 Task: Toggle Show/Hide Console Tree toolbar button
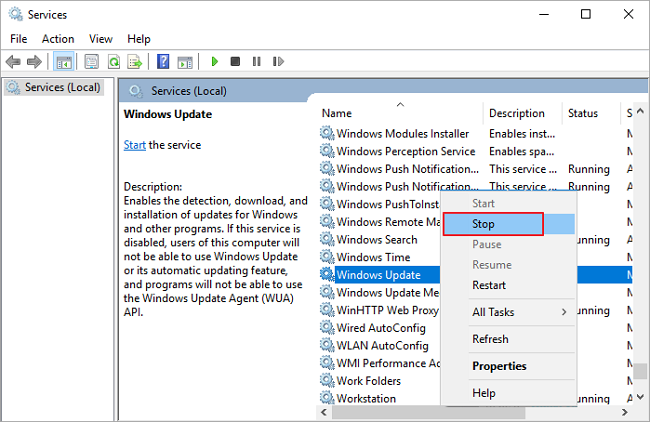tap(64, 61)
